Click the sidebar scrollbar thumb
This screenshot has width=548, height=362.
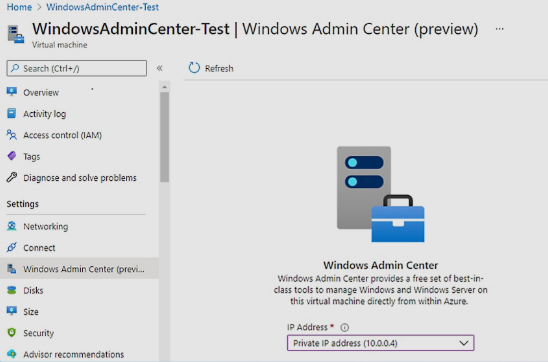164,137
